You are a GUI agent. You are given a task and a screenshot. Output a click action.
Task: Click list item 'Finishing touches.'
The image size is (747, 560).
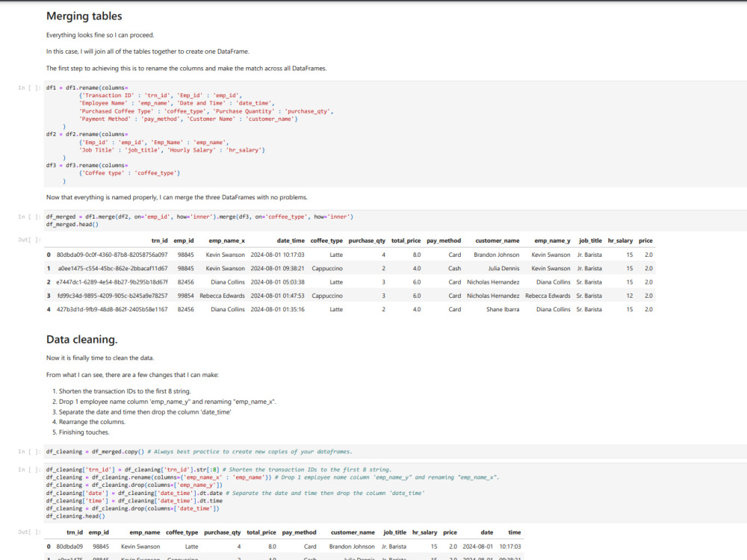(84, 432)
